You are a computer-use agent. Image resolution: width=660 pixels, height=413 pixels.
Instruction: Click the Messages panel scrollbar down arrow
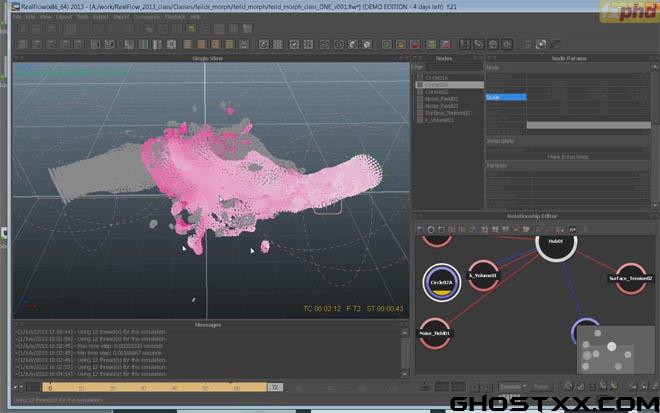click(405, 374)
